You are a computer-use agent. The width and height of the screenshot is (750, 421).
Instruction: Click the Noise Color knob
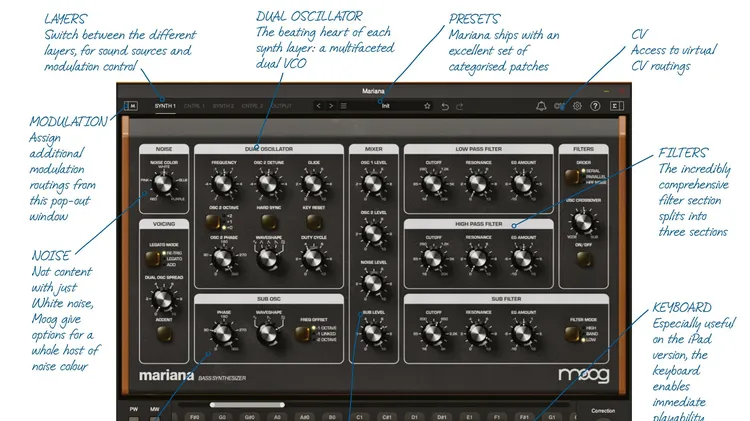point(163,184)
